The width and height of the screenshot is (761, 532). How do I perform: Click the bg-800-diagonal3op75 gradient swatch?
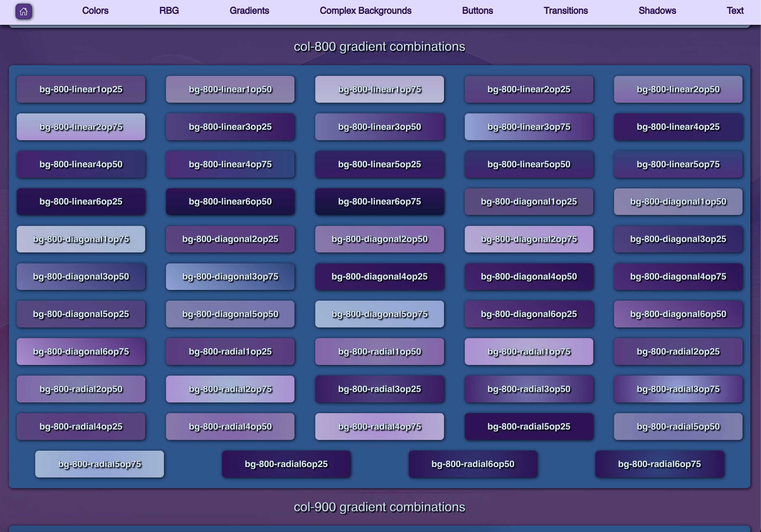click(230, 276)
